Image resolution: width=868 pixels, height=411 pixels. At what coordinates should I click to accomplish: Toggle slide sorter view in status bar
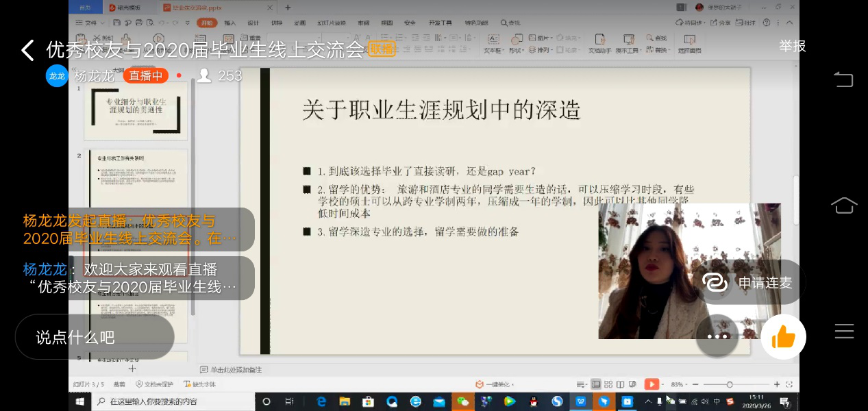(608, 384)
